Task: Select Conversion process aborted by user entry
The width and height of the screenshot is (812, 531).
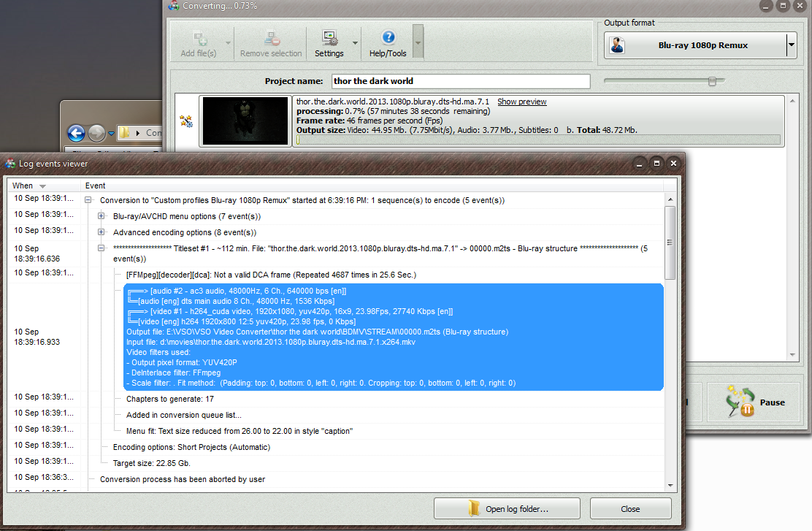Action: coord(183,479)
